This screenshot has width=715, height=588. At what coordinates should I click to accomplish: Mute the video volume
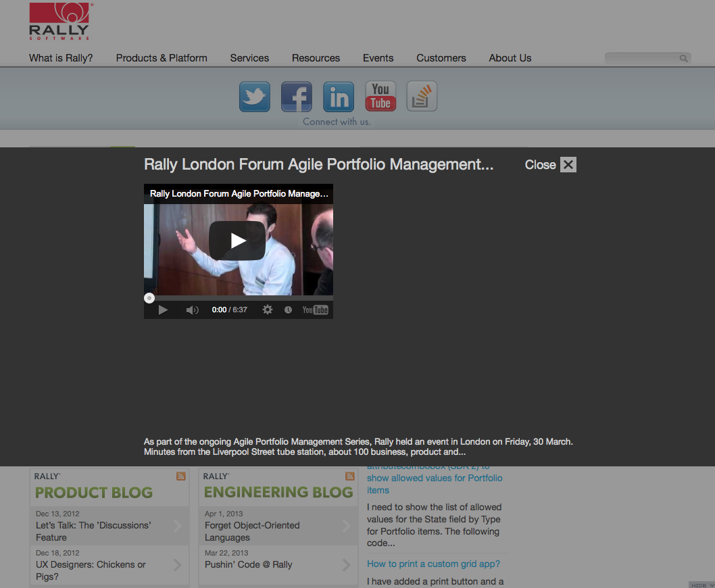(192, 310)
